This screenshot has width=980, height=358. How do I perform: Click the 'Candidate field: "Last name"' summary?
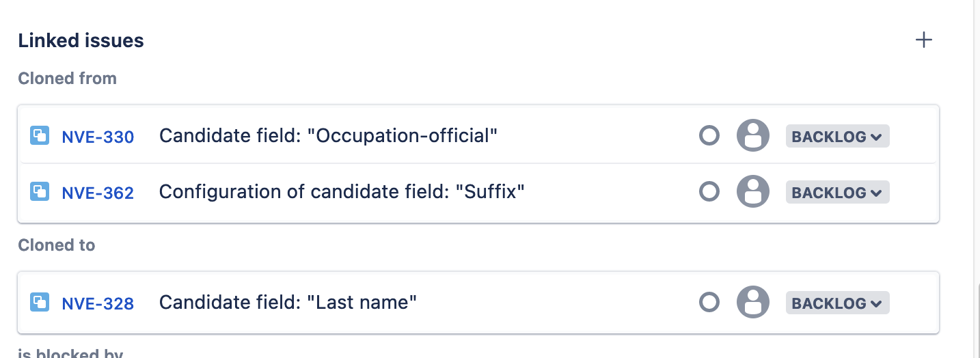point(288,303)
